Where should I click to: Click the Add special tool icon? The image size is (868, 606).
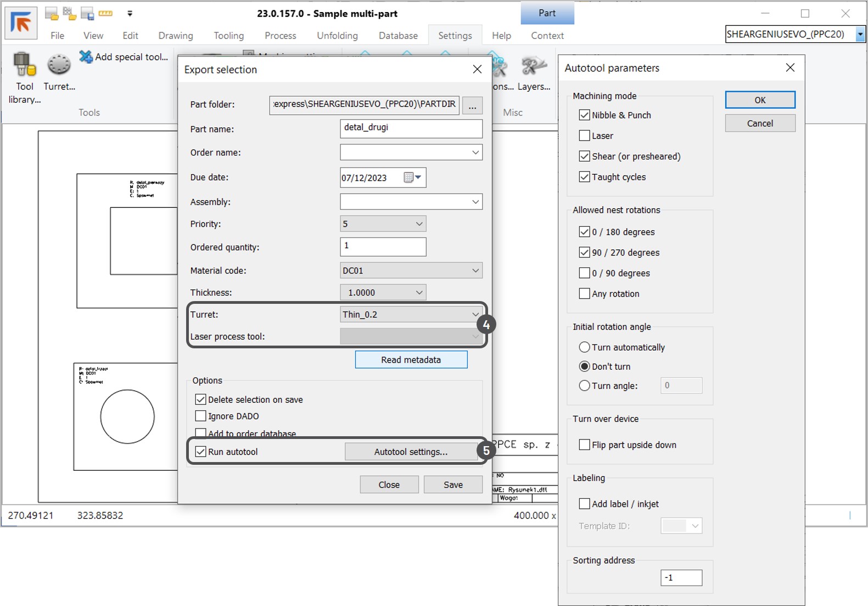tap(86, 57)
